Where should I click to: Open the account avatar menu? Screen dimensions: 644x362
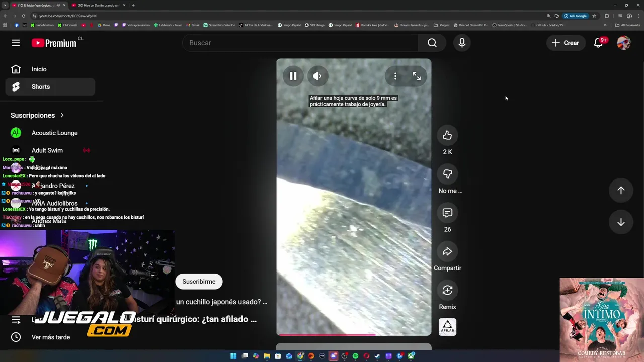pyautogui.click(x=623, y=43)
